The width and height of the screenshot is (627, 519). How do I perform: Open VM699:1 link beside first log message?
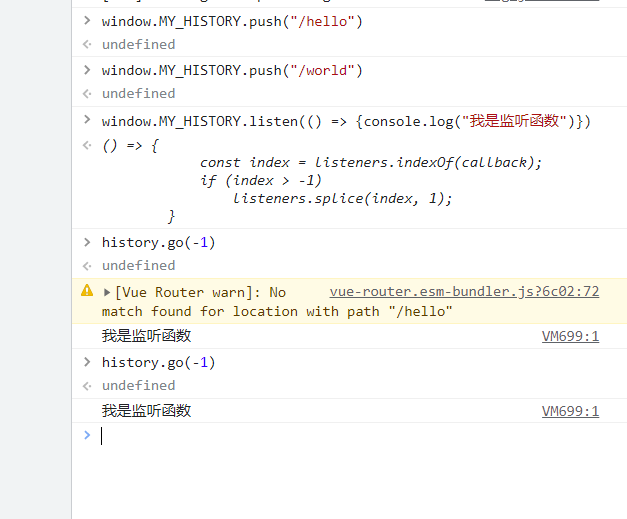[570, 336]
